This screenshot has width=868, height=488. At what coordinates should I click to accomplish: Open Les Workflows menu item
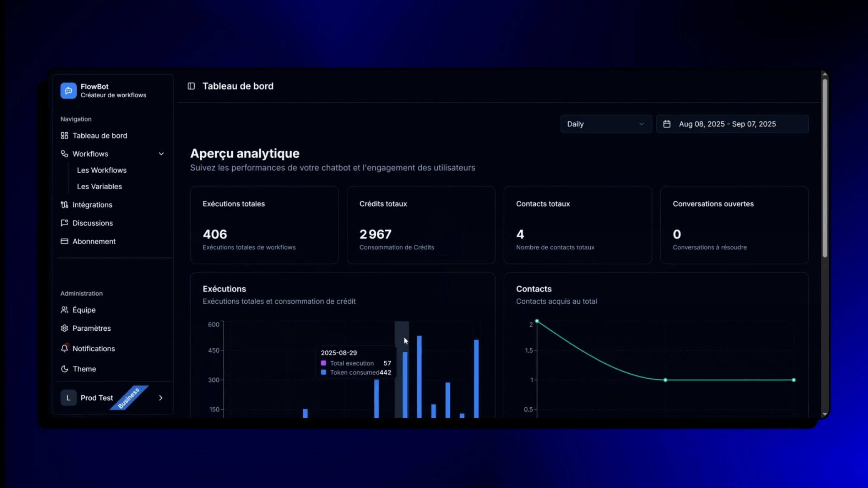102,170
